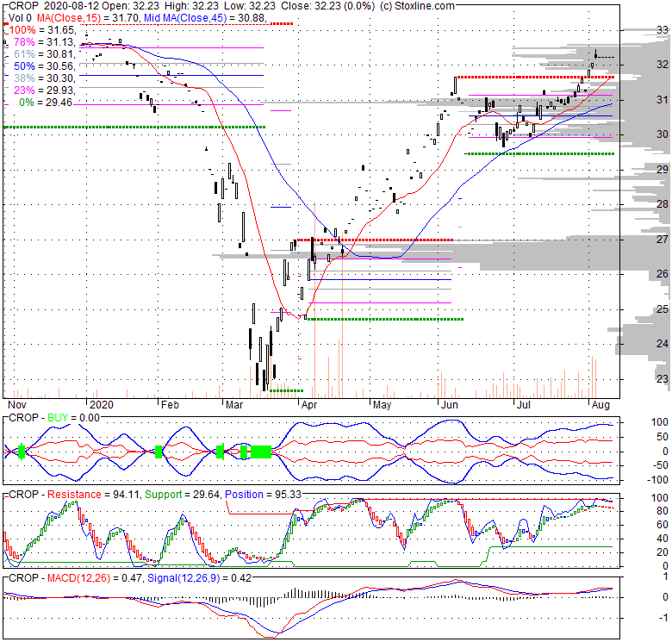Click the blue 'Signal(12,26,9) = 0.42' label

(200, 578)
